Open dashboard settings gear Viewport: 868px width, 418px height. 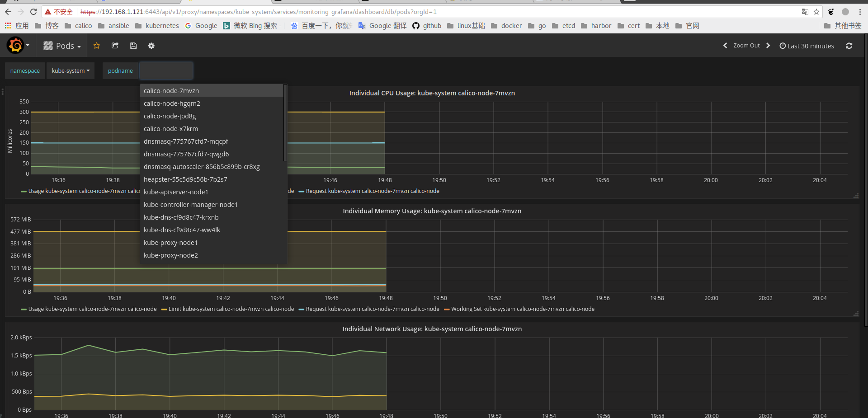tap(151, 46)
